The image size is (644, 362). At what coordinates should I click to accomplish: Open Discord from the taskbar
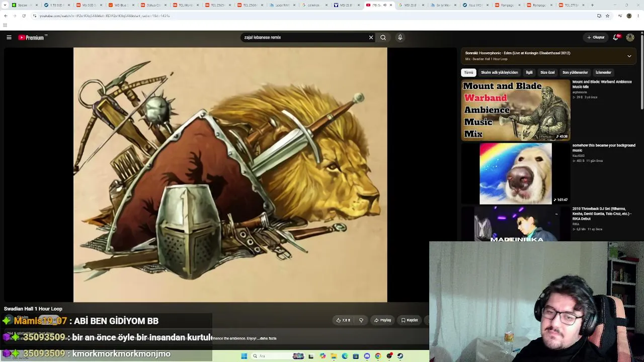point(367,356)
